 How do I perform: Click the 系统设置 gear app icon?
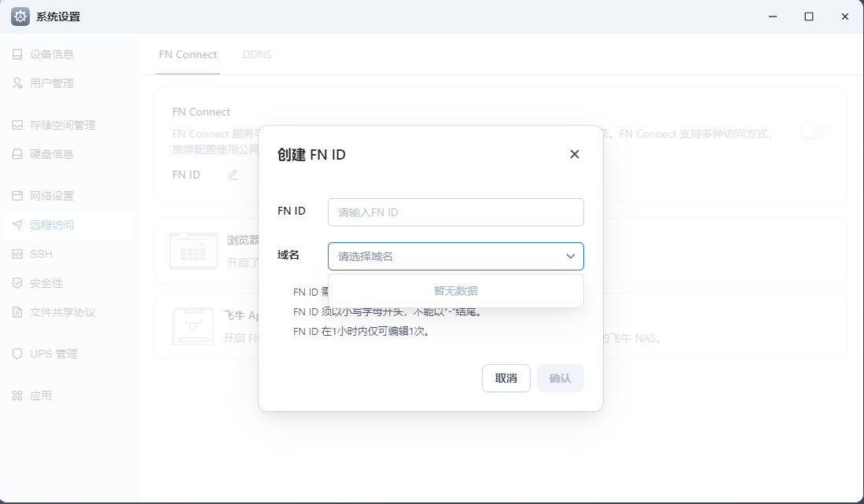20,17
